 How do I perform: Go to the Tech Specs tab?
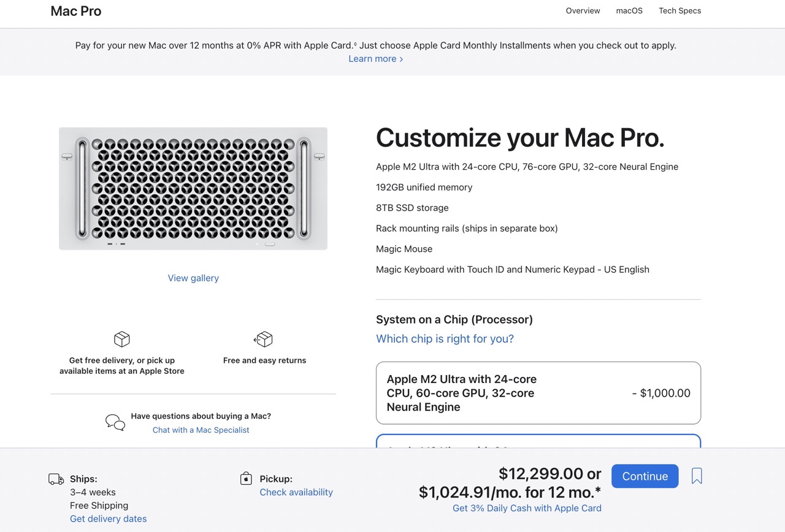[x=680, y=11]
